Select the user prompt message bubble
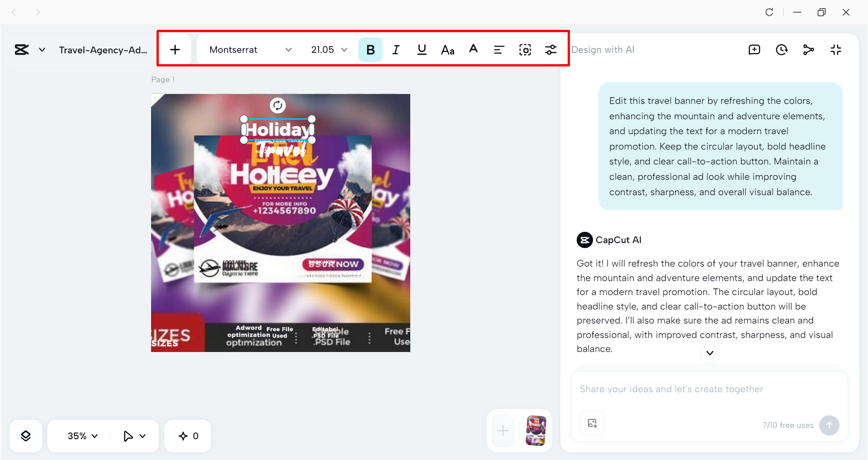 pyautogui.click(x=721, y=146)
